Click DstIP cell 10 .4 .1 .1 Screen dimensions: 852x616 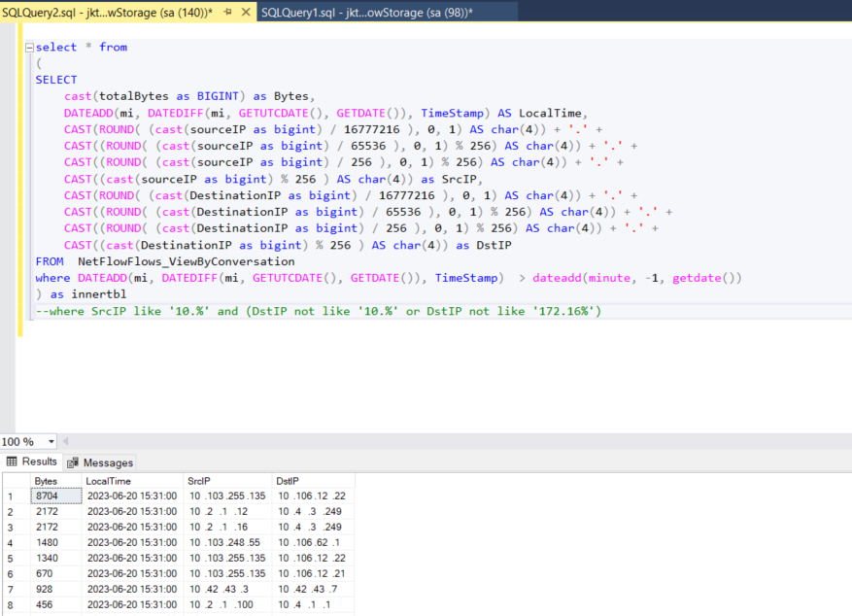click(x=314, y=605)
